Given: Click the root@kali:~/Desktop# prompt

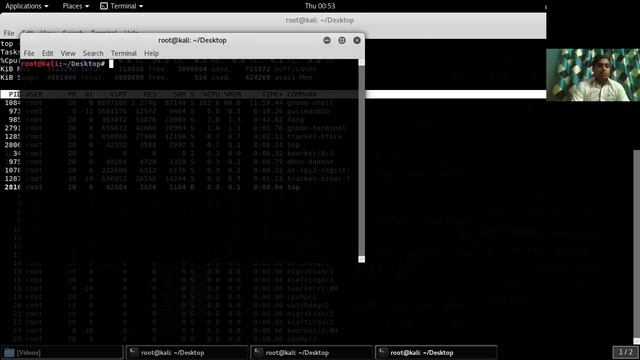Looking at the screenshot, I should coord(63,64).
